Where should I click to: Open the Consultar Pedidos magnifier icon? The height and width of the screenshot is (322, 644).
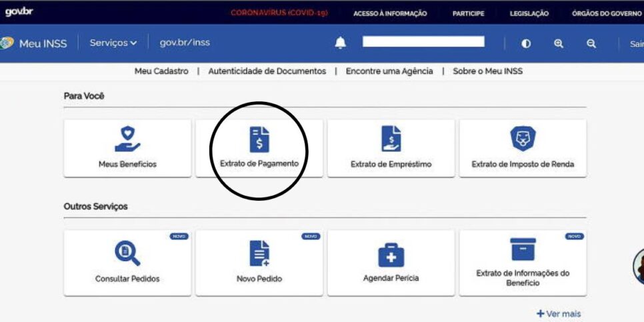[127, 253]
